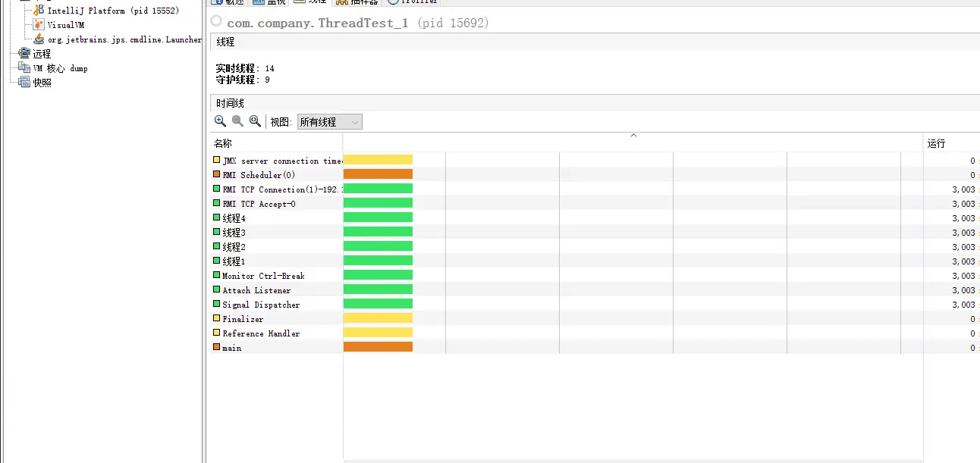Click state icon of RMI TCP Connection thread
The height and width of the screenshot is (463, 980).
[x=217, y=189]
